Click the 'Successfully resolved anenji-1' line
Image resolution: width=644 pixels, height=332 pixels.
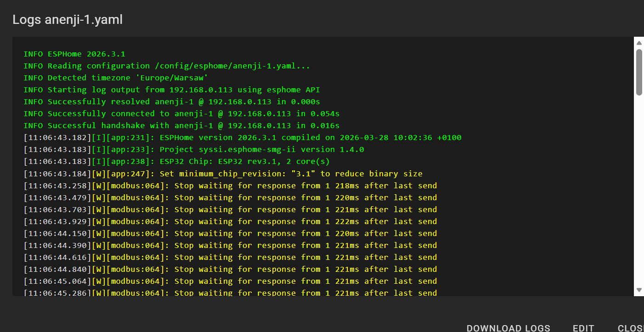coord(172,102)
